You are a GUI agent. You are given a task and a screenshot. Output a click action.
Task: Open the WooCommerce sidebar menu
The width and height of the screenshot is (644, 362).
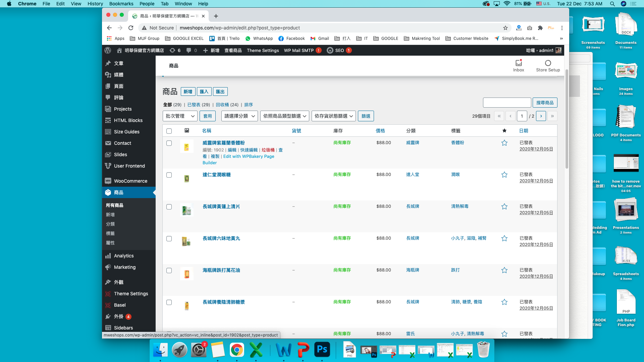129,181
